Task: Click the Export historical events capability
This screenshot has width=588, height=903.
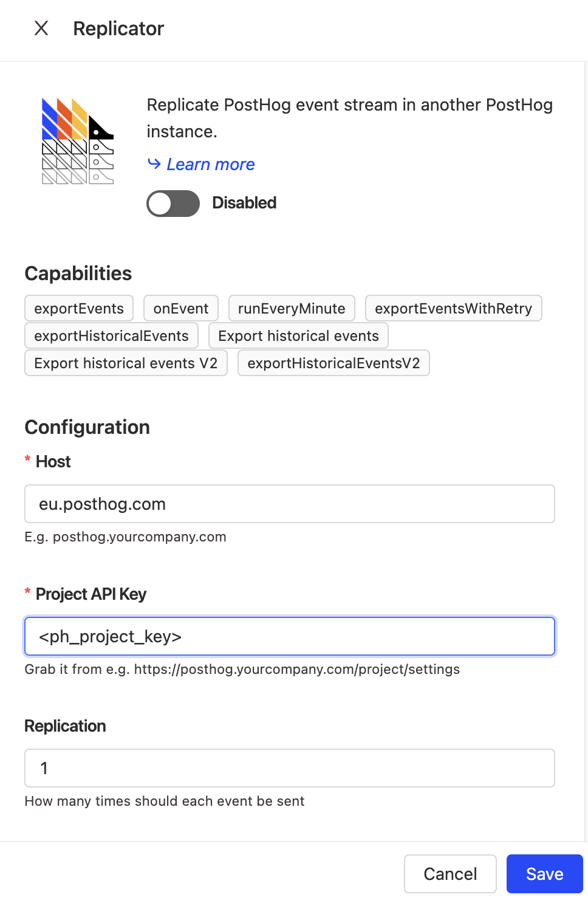Action: [298, 335]
